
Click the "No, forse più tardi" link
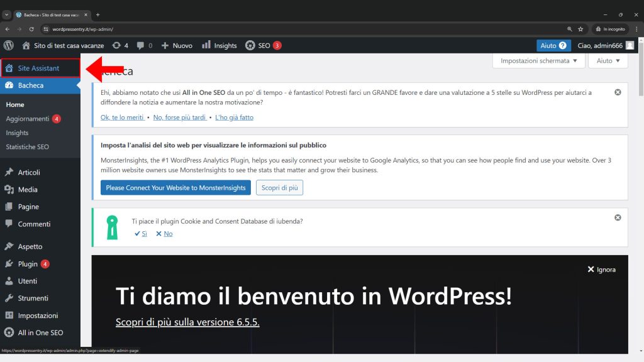click(x=180, y=118)
